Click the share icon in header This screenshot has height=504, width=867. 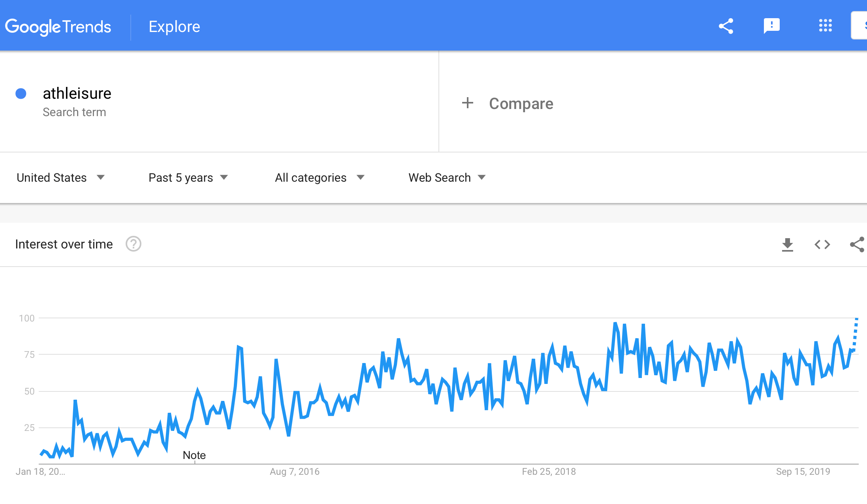click(x=726, y=26)
